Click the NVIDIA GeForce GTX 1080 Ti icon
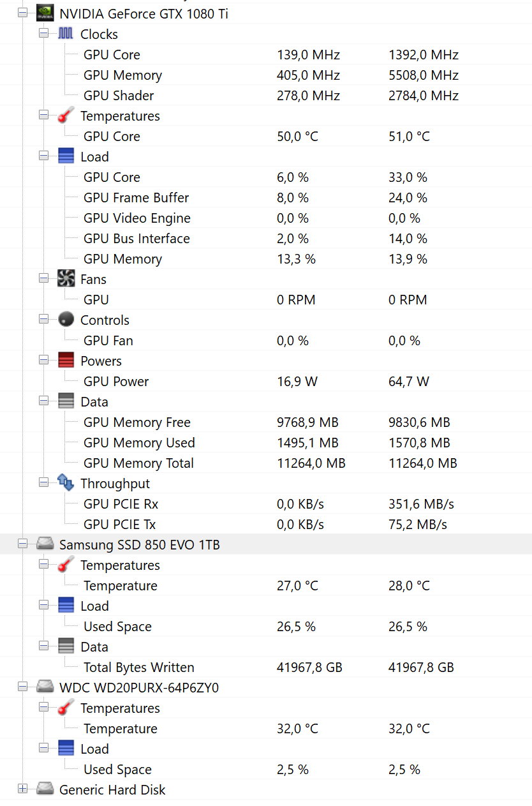Image resolution: width=532 pixels, height=806 pixels. [x=45, y=13]
